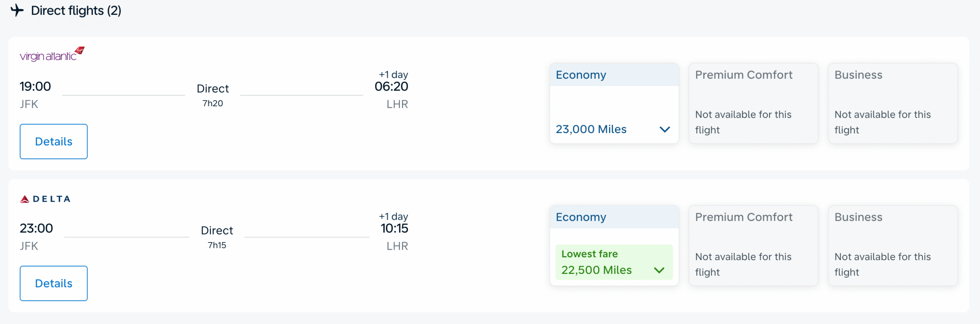This screenshot has height=324, width=980.
Task: Click the Delta airline logo
Action: click(45, 199)
